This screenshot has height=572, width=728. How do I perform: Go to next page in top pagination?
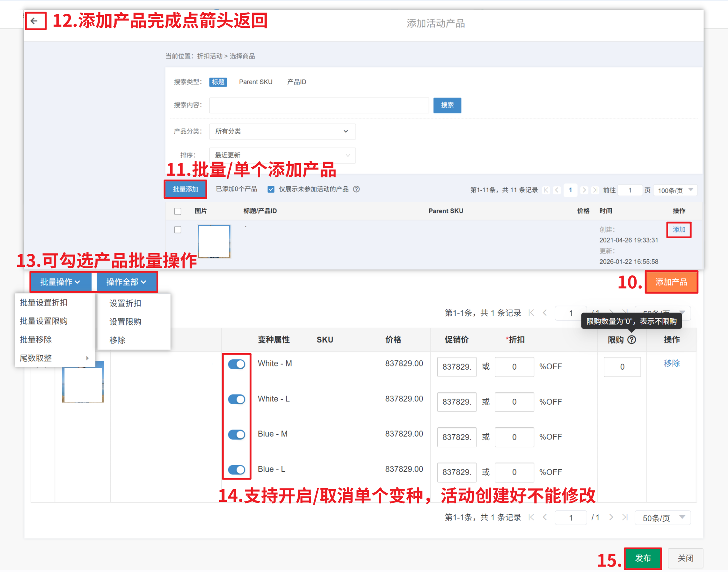[584, 190]
